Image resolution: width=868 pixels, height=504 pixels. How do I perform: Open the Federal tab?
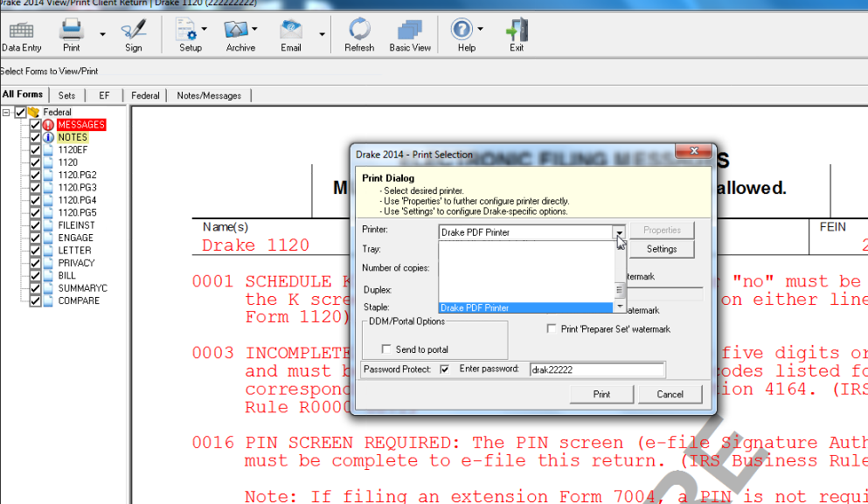(145, 95)
